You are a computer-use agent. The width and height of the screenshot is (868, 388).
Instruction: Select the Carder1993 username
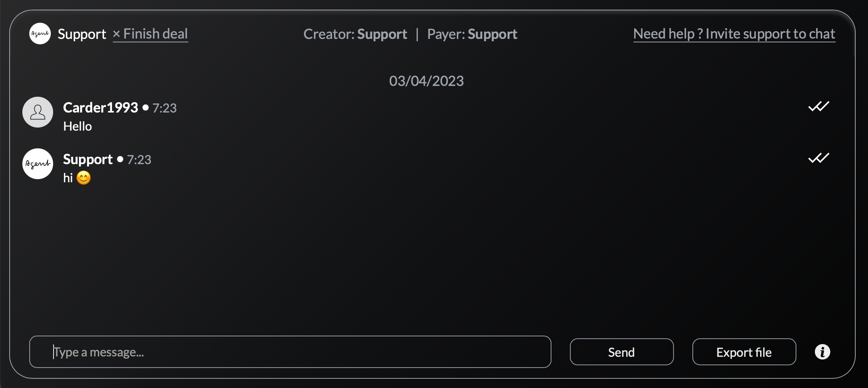click(101, 107)
